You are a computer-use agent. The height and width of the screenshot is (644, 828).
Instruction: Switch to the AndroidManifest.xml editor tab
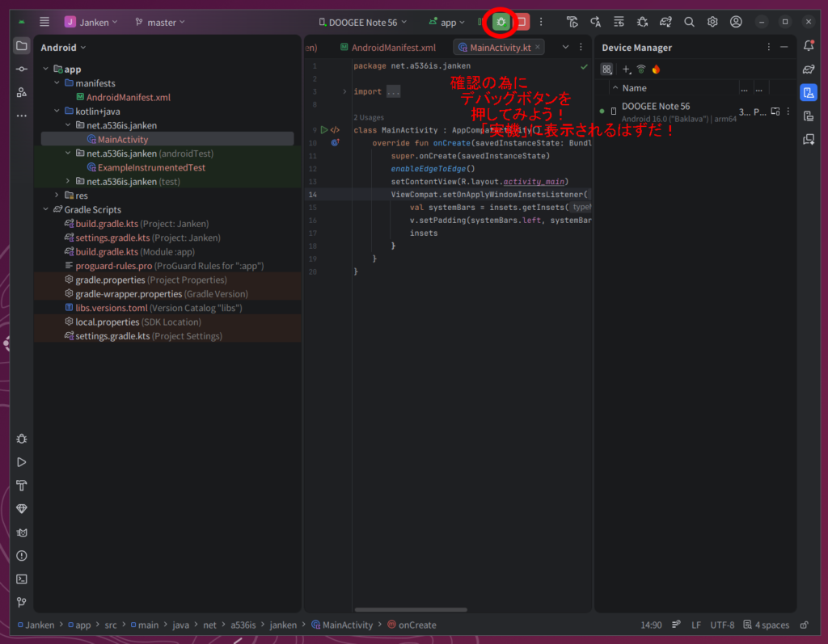pos(387,48)
